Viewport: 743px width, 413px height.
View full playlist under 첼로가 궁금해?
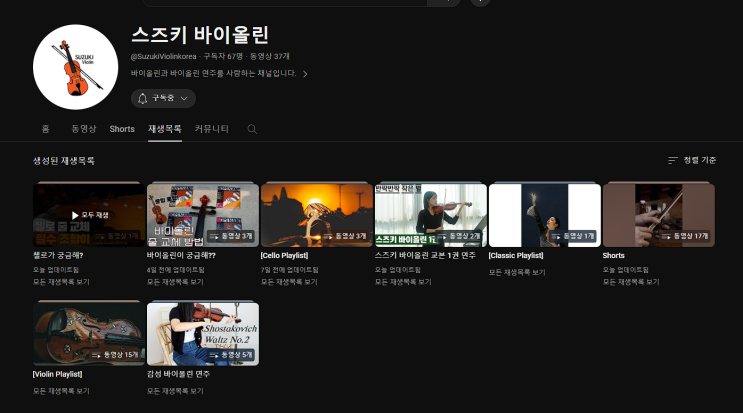[x=61, y=282]
